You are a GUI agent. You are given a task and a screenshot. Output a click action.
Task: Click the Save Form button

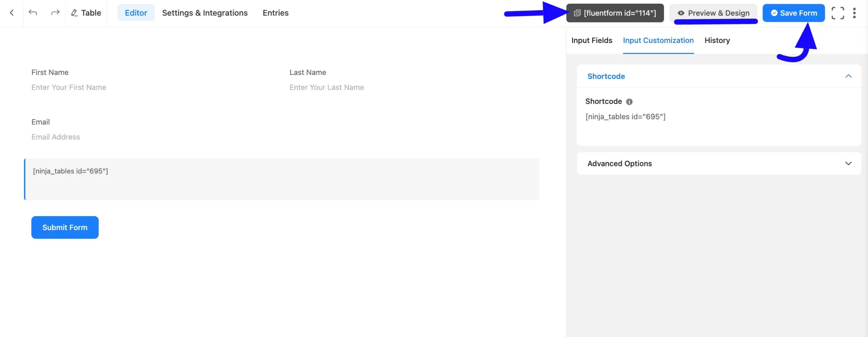(793, 13)
